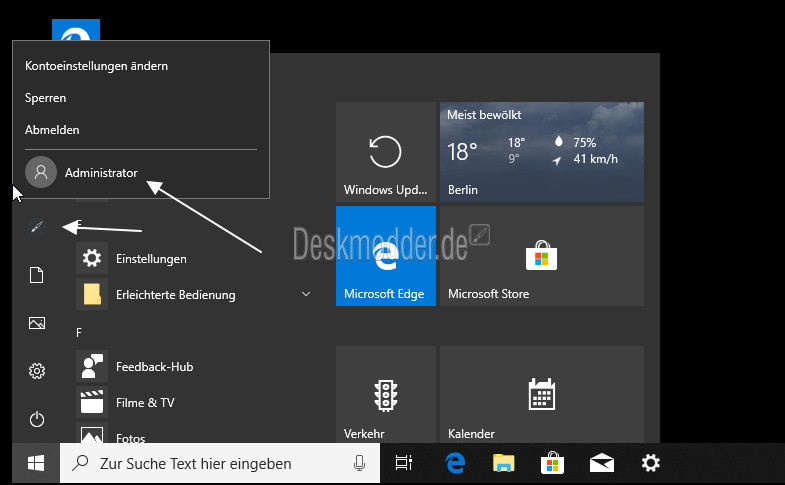Launch Microsoft Edge tile
The width and height of the screenshot is (785, 485).
[x=385, y=256]
